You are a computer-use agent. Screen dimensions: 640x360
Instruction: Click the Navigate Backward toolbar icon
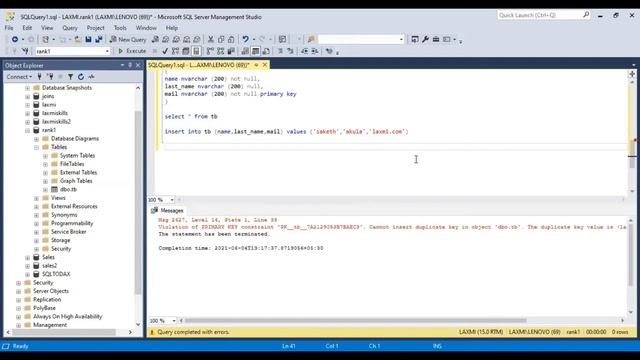[x=15, y=39]
